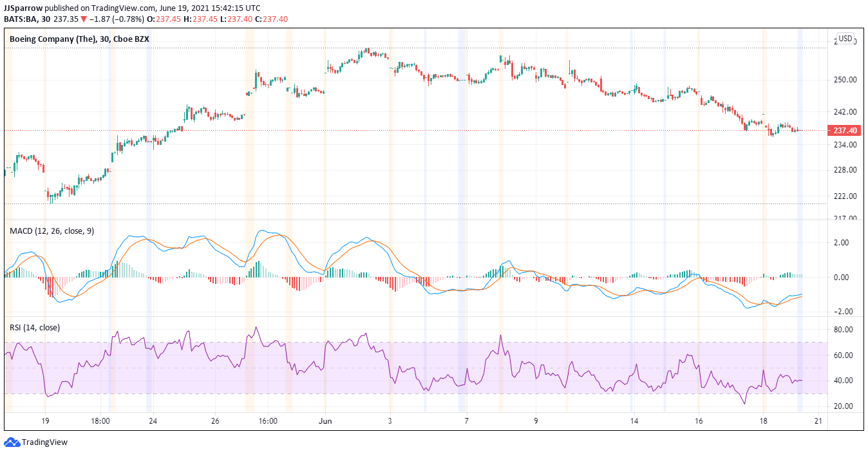This screenshot has width=868, height=454.
Task: Click the '21' date axis label
Action: (x=818, y=421)
